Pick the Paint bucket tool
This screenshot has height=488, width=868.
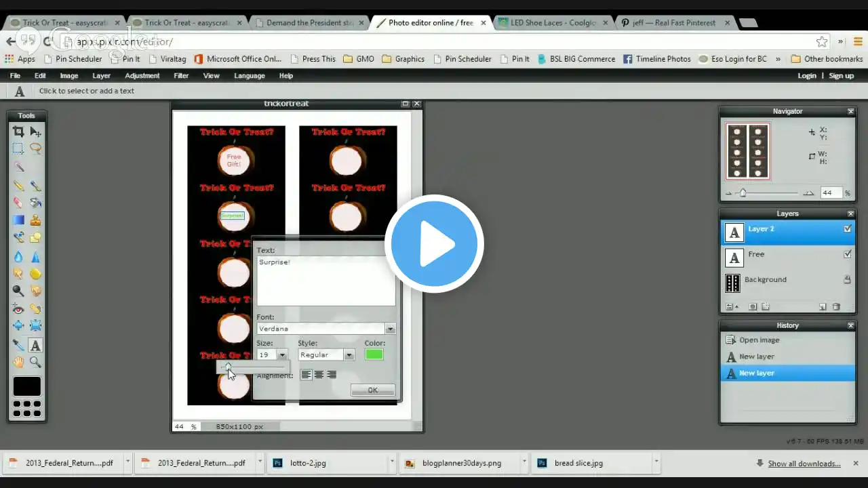[35, 202]
